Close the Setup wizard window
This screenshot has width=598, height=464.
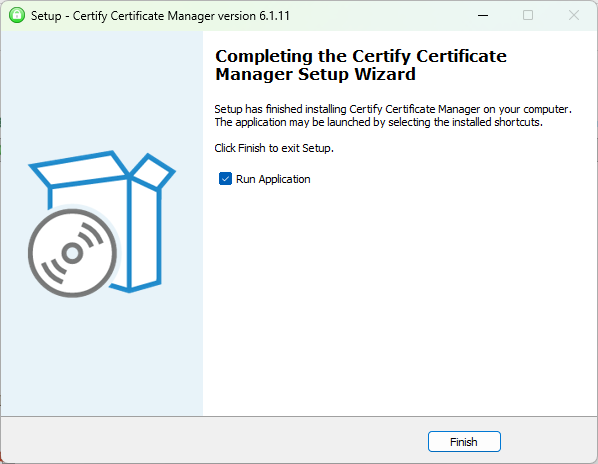pyautogui.click(x=574, y=15)
